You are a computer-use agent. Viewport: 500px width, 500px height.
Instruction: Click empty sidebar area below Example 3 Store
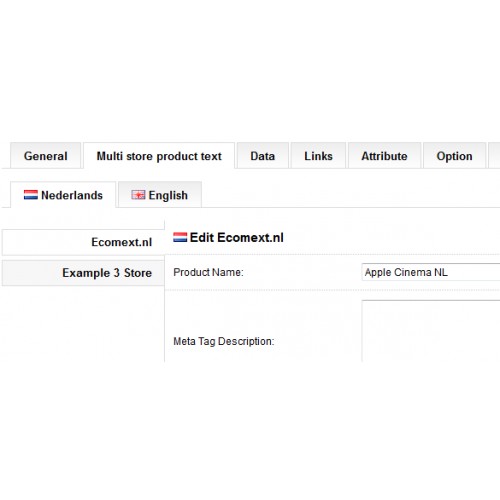83,324
